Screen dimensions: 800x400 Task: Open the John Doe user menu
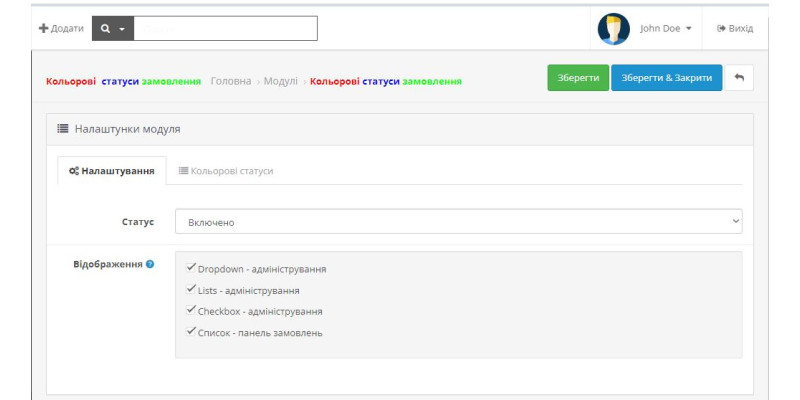(x=666, y=29)
